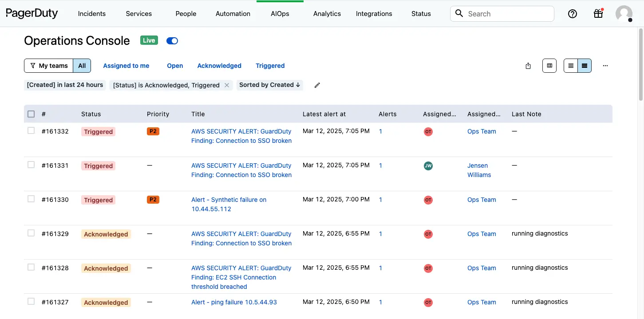
Task: Remove the Status filter with X
Action: click(x=227, y=85)
